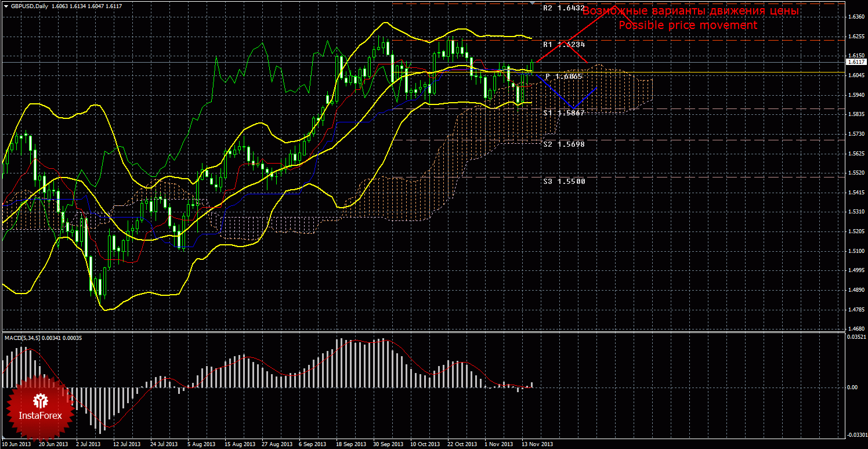Select the S2 1.5698 support label
The width and height of the screenshot is (868, 449).
[x=563, y=143]
